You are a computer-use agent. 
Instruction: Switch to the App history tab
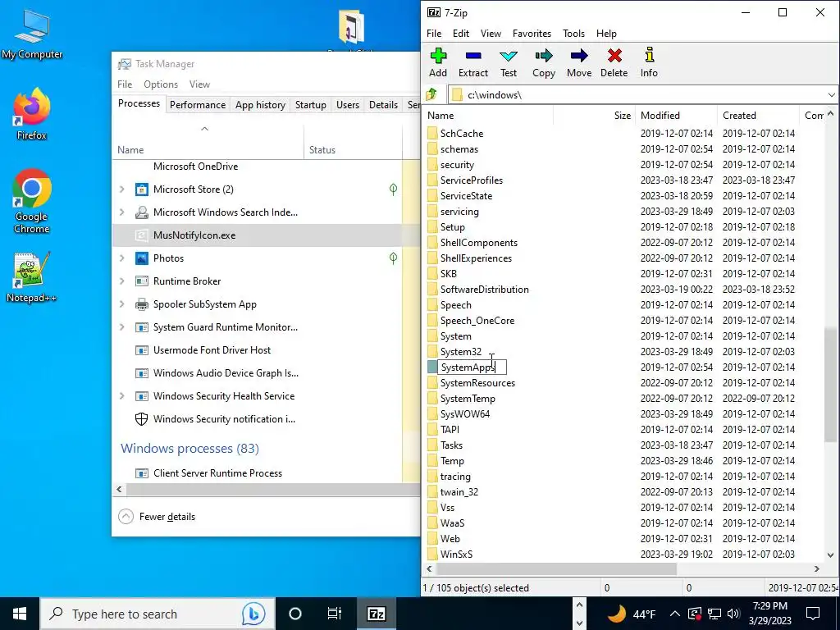[260, 105]
